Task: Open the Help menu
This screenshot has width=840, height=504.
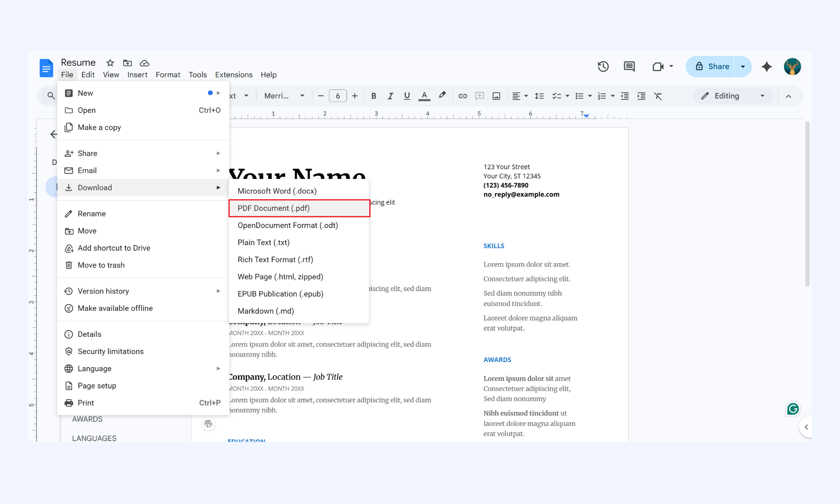Action: 268,75
